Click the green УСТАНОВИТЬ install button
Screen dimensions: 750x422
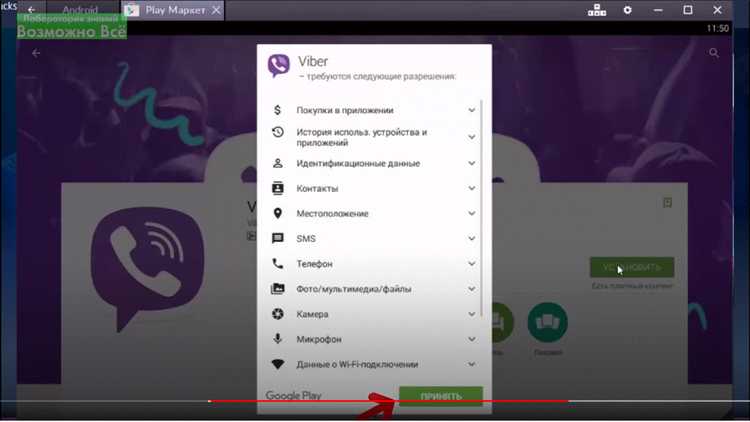click(632, 267)
